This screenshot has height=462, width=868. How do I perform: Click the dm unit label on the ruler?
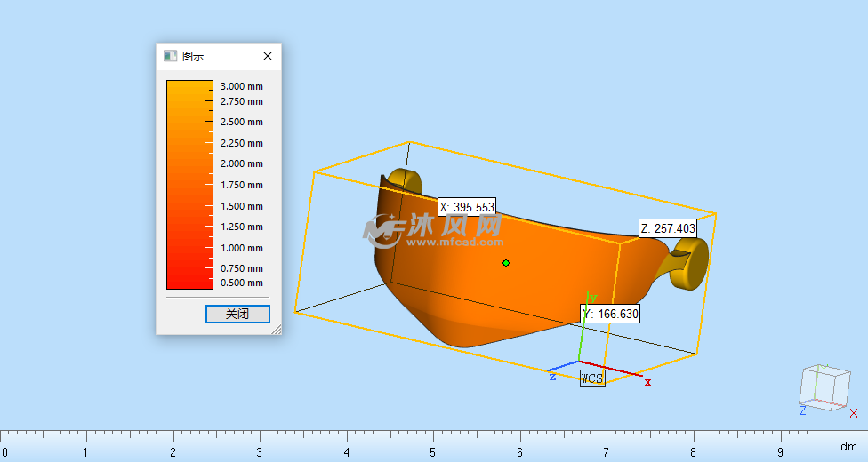[x=848, y=446]
